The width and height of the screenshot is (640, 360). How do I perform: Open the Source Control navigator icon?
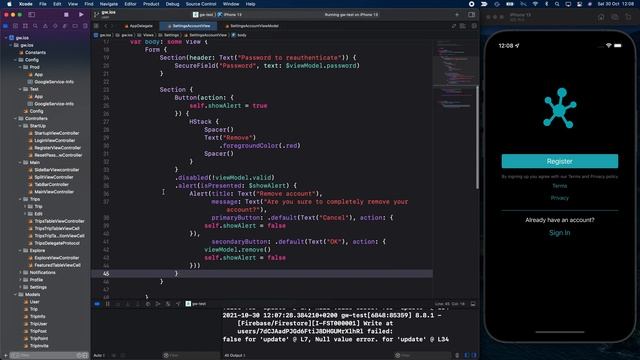16,26
